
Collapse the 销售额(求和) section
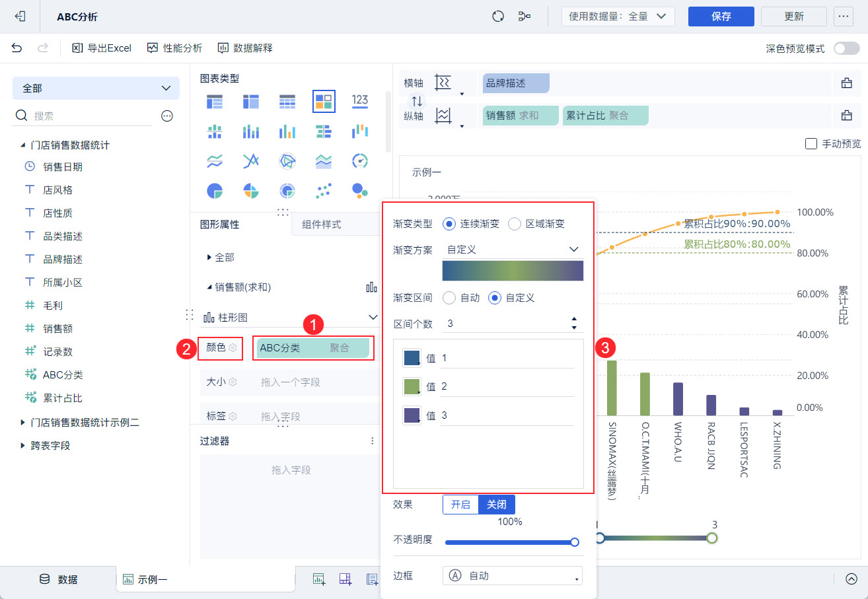(210, 287)
